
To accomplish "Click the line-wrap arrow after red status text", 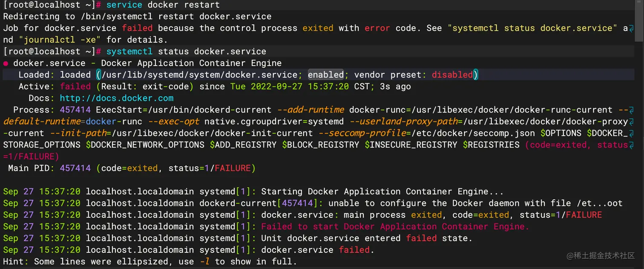I will (631, 145).
